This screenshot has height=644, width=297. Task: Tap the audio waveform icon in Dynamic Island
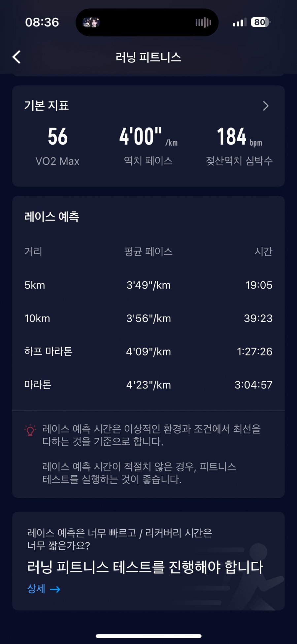[x=203, y=22]
